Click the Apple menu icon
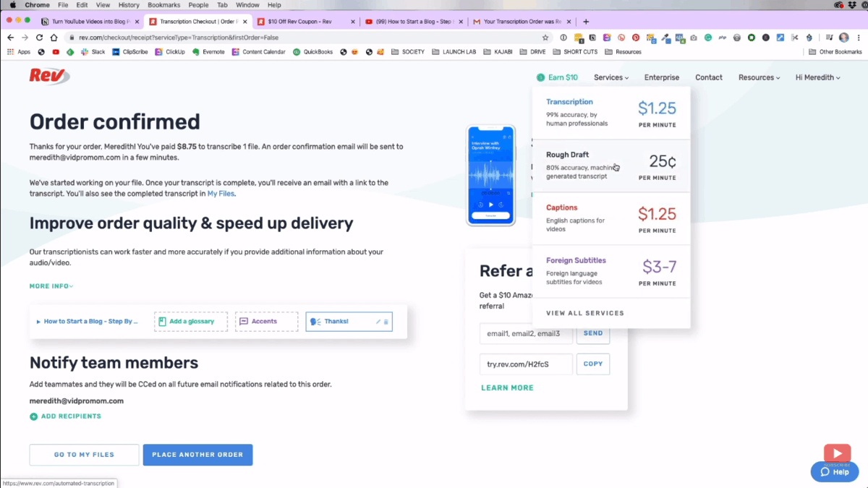This screenshot has height=488, width=868. [x=12, y=5]
